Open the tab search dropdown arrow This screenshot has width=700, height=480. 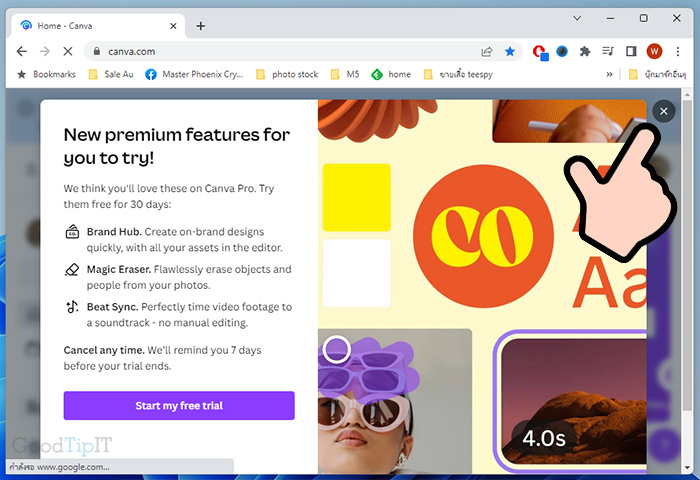pyautogui.click(x=577, y=18)
